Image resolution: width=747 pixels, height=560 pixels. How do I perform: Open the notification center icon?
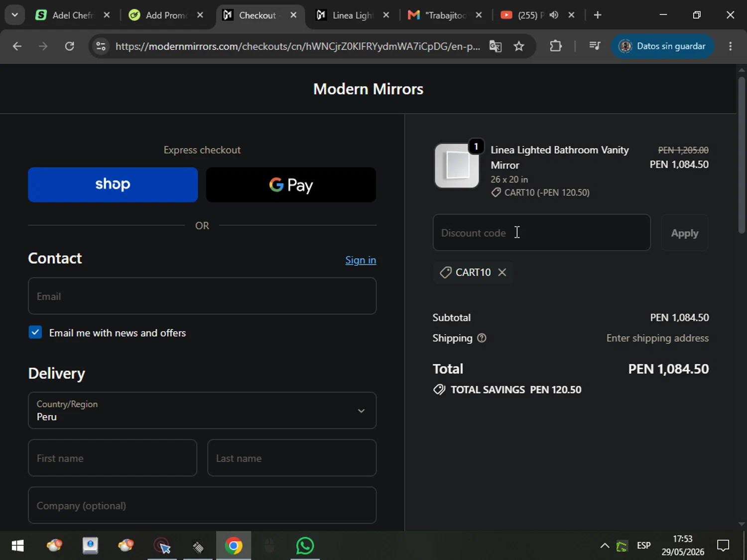click(723, 546)
